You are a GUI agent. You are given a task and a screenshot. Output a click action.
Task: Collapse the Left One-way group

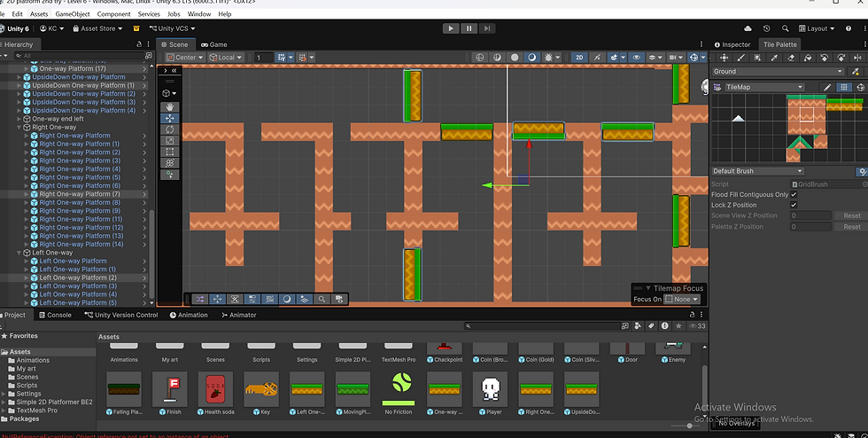point(19,253)
